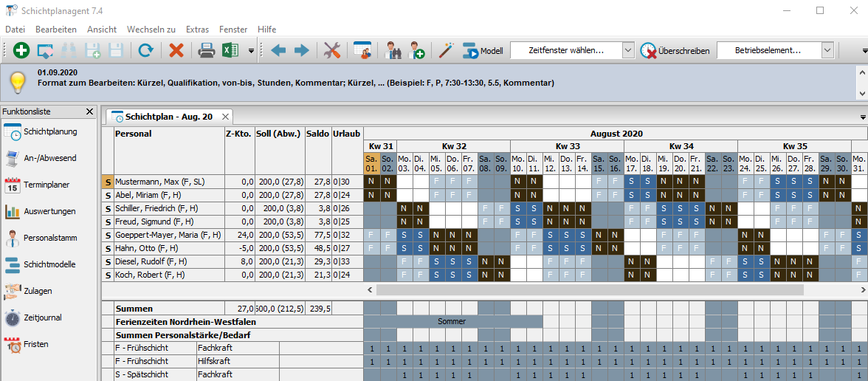Open Schichtplanung in the function list
This screenshot has height=381, width=868.
point(40,131)
